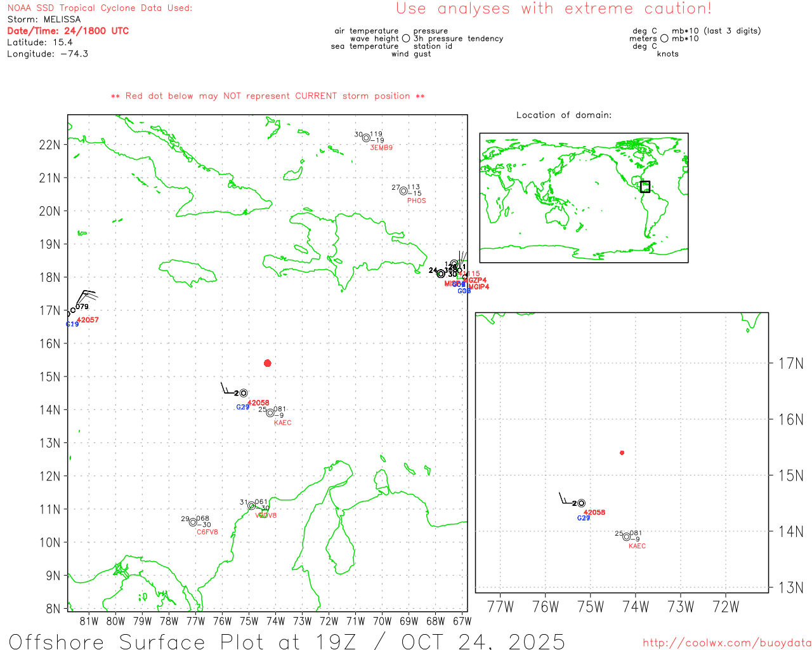Click the red 3EMB9 station label
Viewport: 812px width, 650px height.
point(381,147)
